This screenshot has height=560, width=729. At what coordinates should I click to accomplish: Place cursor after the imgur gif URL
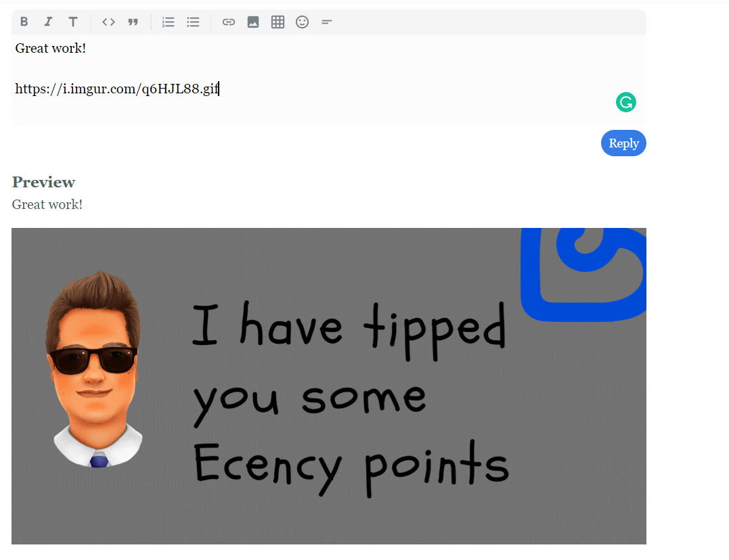point(219,89)
